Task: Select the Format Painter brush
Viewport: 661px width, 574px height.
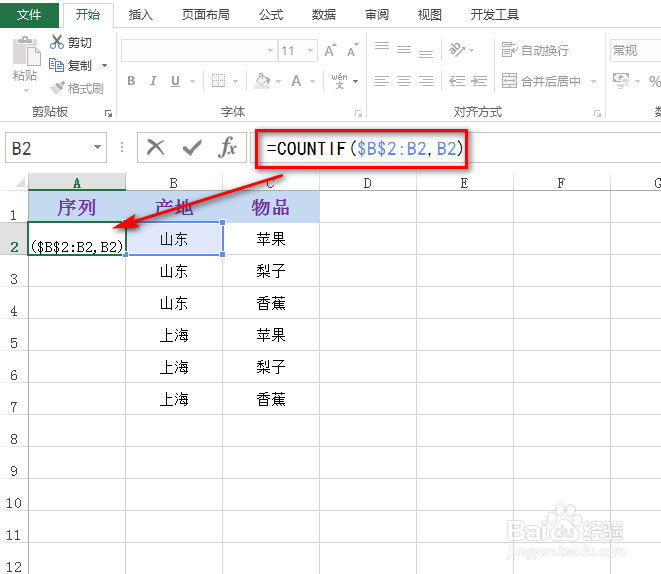Action: pos(57,88)
